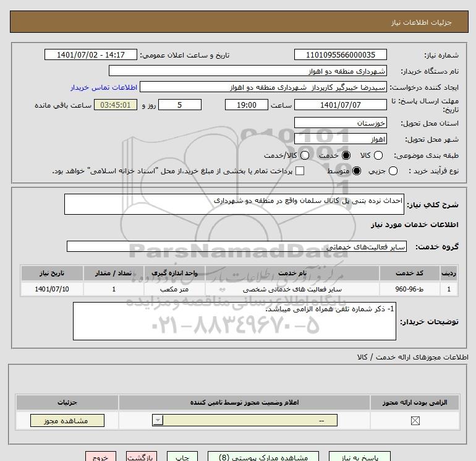
Task: Click the شرح کلی نیاز text area
Action: [x=234, y=204]
